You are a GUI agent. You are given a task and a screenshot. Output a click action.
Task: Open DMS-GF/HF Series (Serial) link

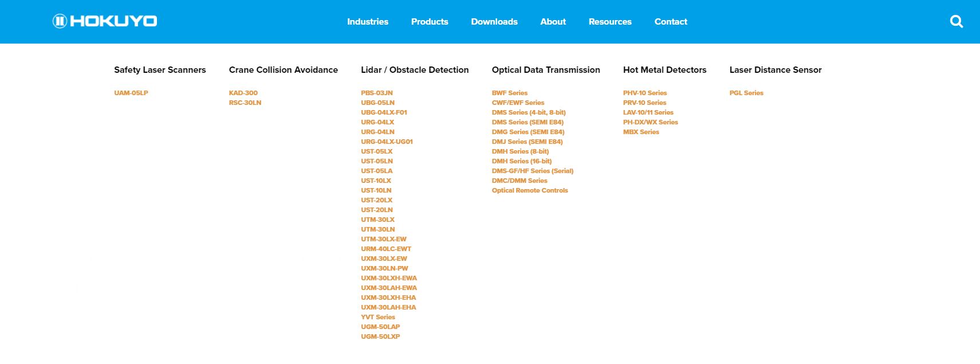click(x=533, y=171)
